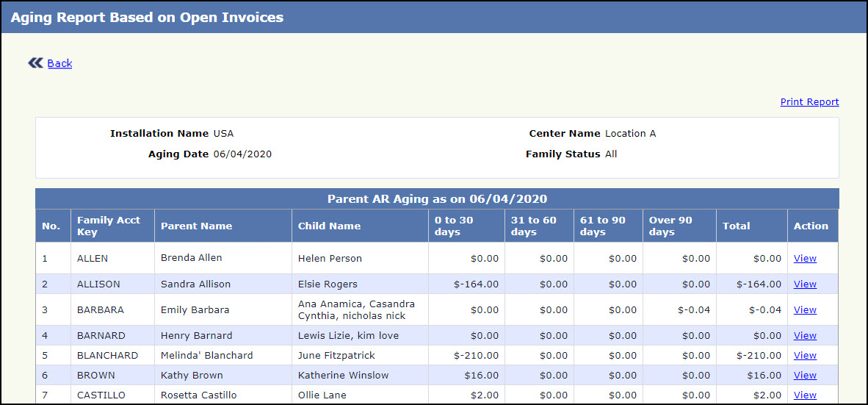
Task: Click the double-chevron Back arrow icon
Action: [x=35, y=63]
